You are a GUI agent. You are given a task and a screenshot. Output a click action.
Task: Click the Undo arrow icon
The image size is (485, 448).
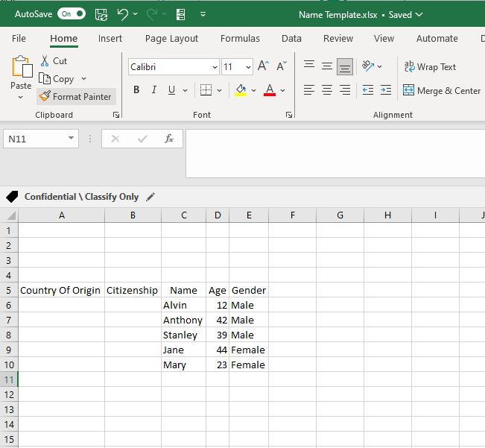122,14
